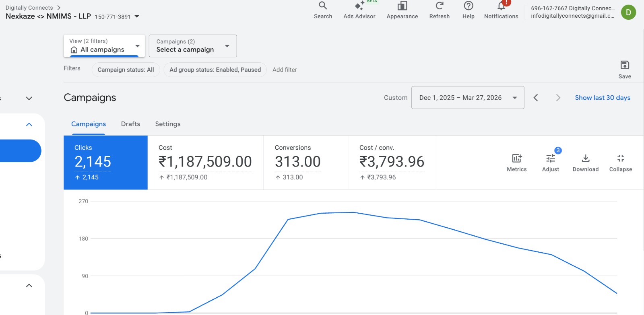Open the Notifications bell
The image size is (644, 315).
click(501, 10)
